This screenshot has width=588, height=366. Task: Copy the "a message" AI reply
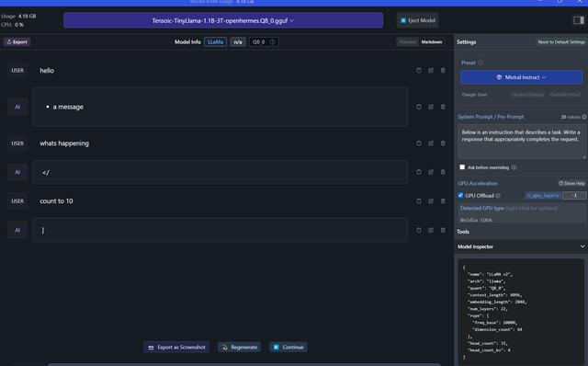pos(419,107)
